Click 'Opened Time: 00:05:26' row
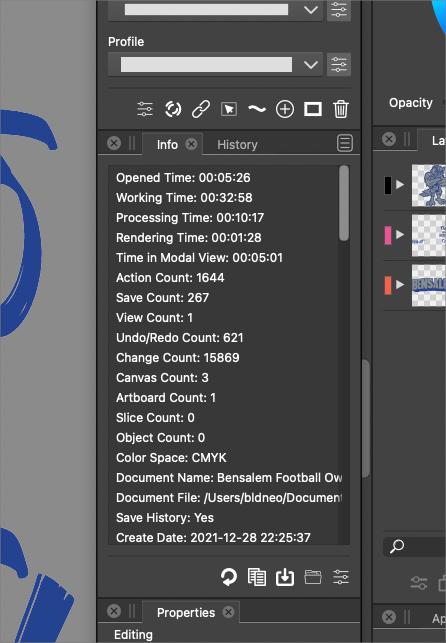The width and height of the screenshot is (446, 643). 183,178
